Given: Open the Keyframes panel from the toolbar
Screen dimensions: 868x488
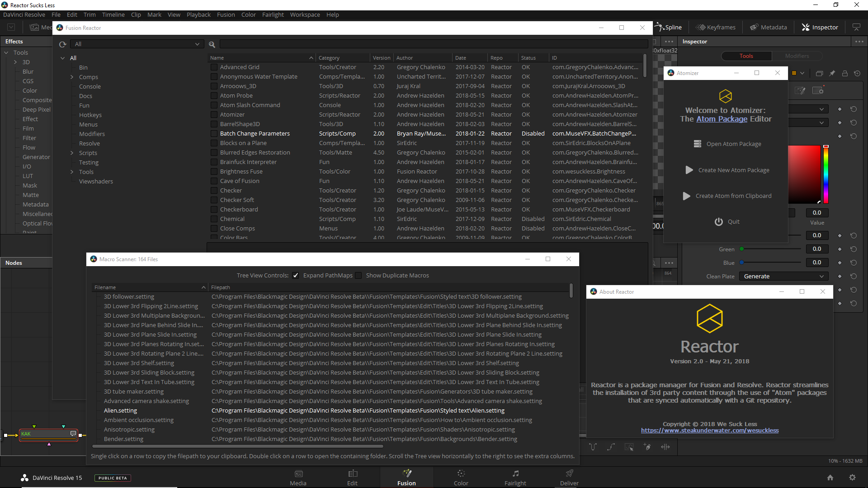Looking at the screenshot, I should point(716,27).
